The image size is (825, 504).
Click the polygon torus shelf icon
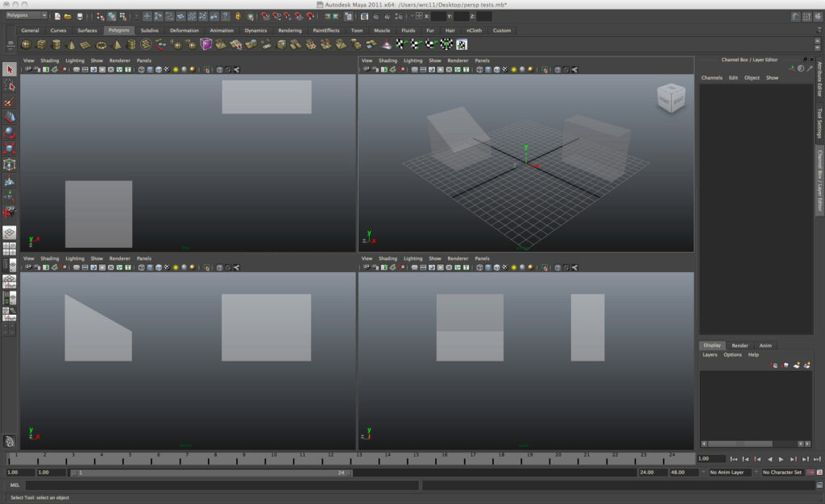coord(102,45)
